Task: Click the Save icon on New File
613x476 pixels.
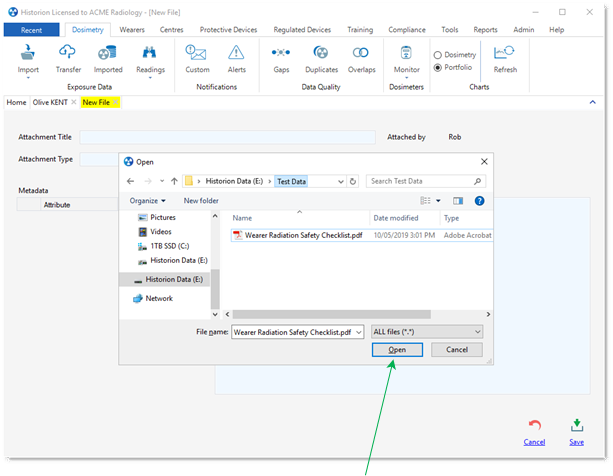Action: click(x=577, y=426)
